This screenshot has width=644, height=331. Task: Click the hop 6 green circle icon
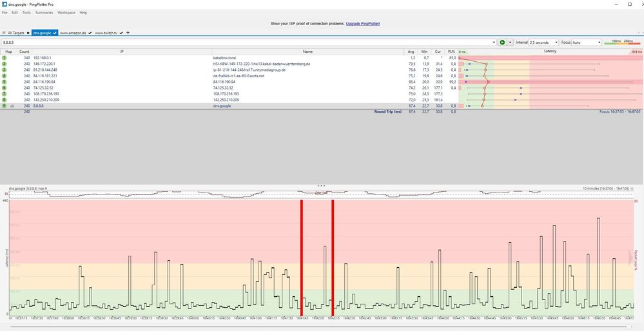[4, 88]
